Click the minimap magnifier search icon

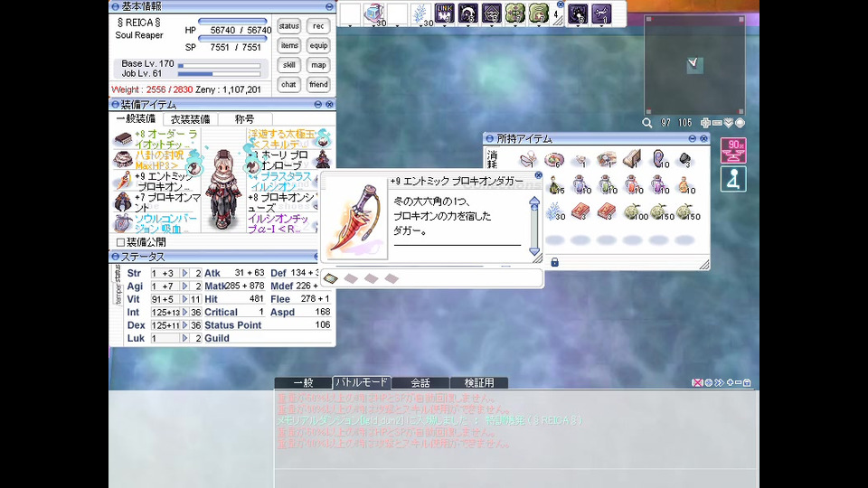(646, 123)
